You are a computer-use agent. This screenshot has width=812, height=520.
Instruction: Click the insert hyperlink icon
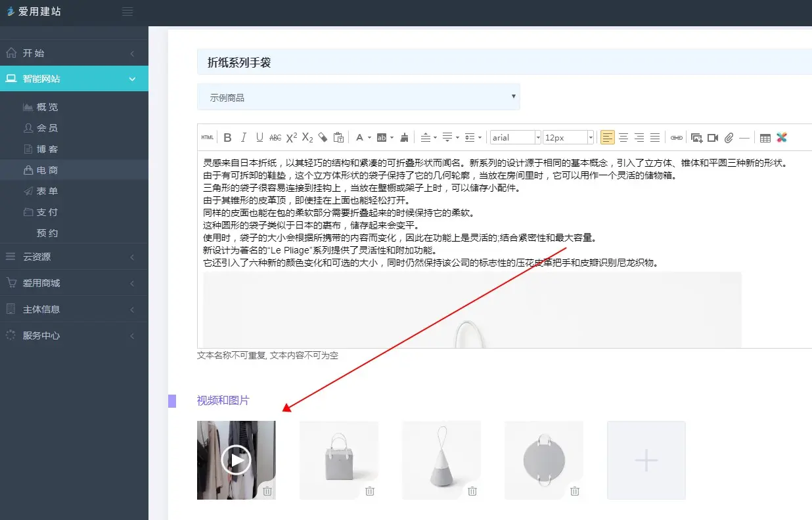[676, 138]
